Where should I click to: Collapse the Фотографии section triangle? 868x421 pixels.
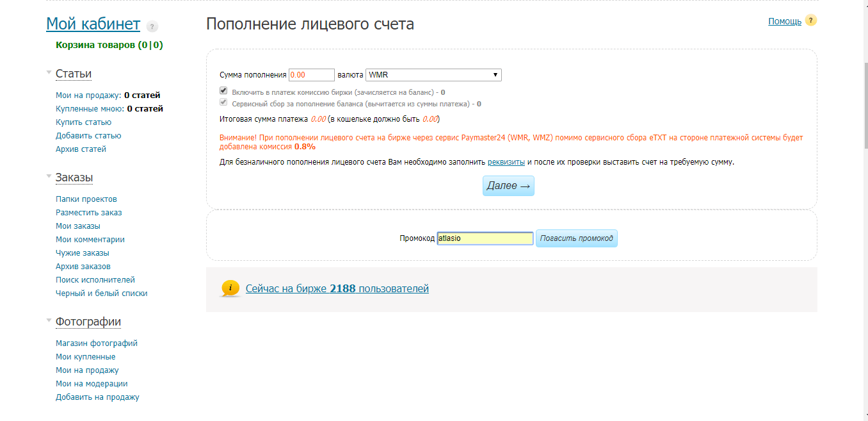point(49,320)
